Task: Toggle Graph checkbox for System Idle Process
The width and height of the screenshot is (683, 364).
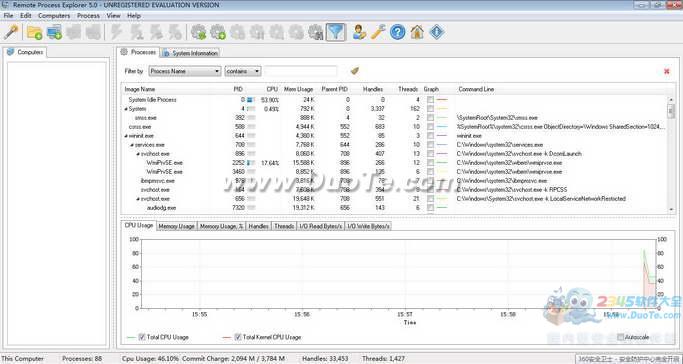Action: [x=430, y=100]
